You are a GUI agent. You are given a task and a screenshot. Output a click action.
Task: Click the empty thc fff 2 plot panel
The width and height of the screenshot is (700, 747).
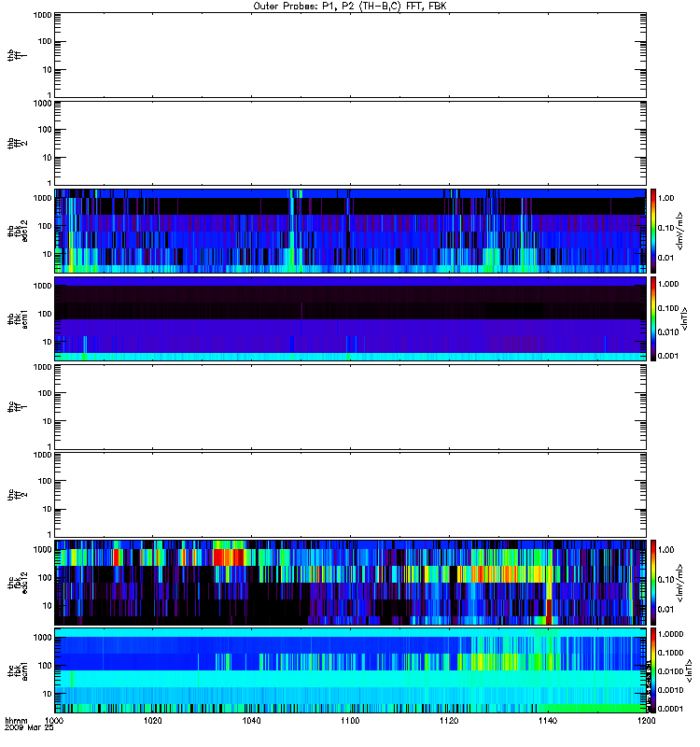coord(350,495)
